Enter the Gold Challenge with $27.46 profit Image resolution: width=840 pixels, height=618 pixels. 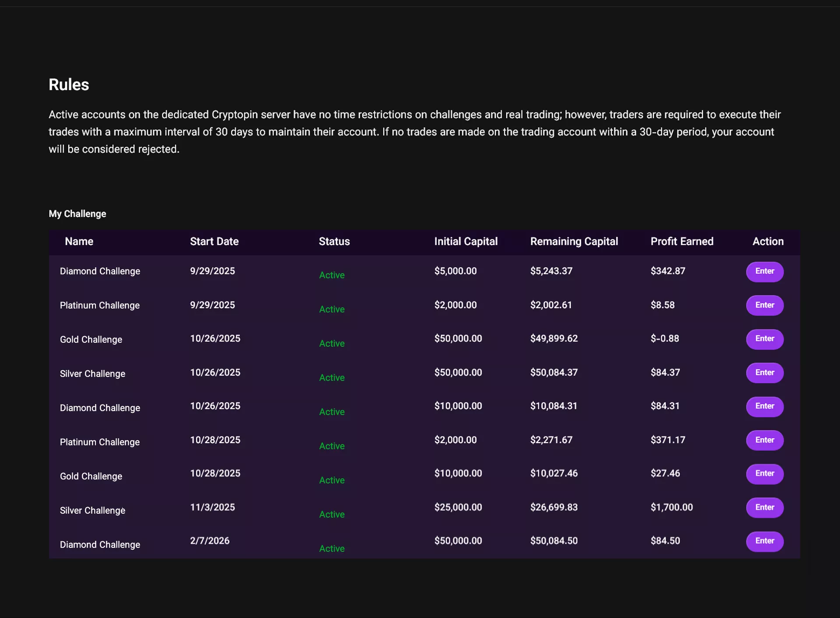[764, 474]
